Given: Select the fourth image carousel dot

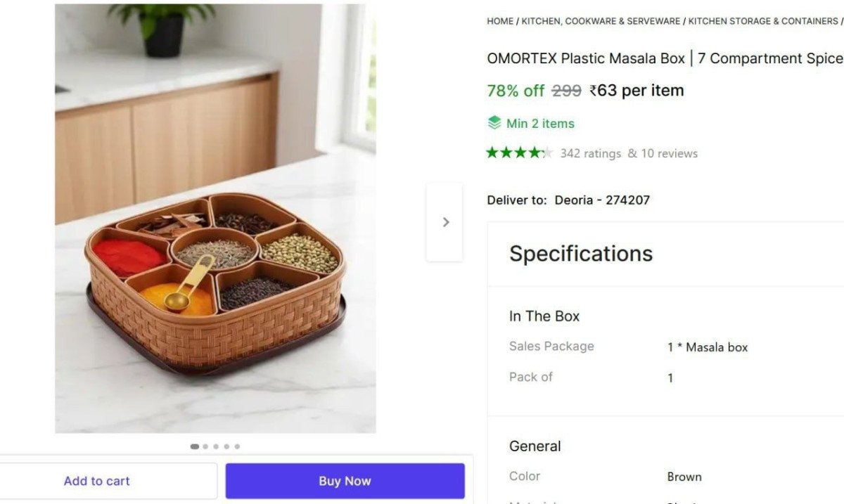Looking at the screenshot, I should point(226,446).
